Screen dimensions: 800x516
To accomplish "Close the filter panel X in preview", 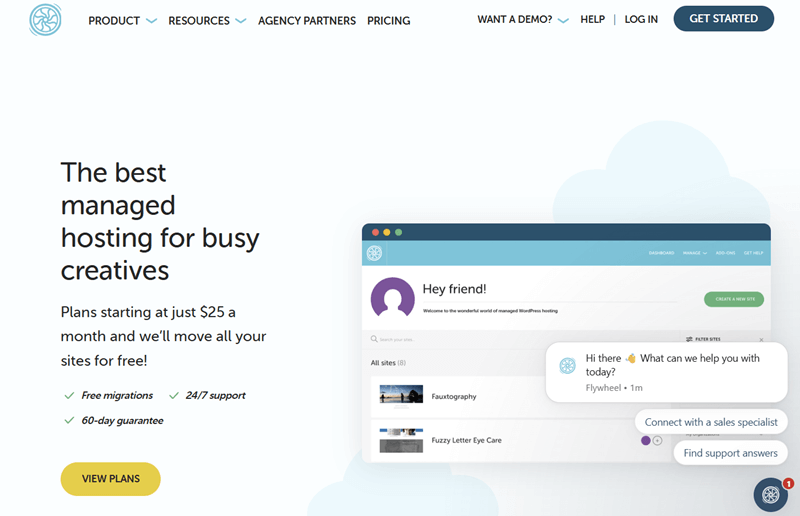I will 761,339.
